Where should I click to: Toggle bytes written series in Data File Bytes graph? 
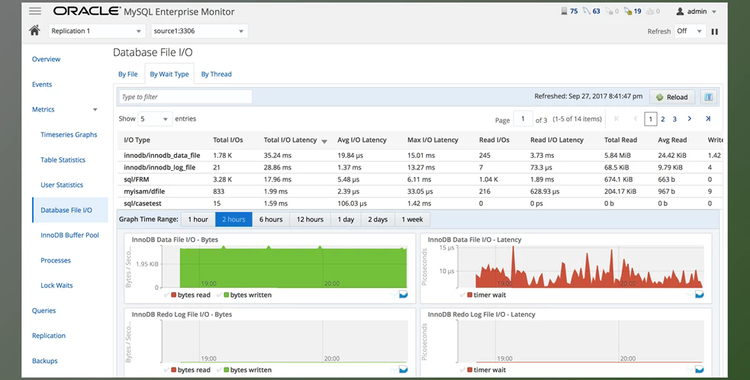[243, 295]
